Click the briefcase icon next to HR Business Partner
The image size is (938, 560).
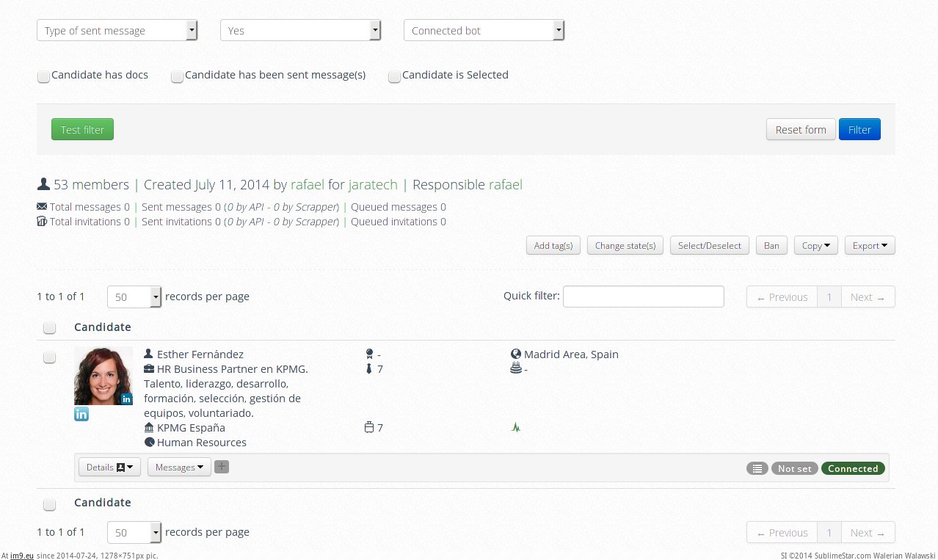pos(149,368)
